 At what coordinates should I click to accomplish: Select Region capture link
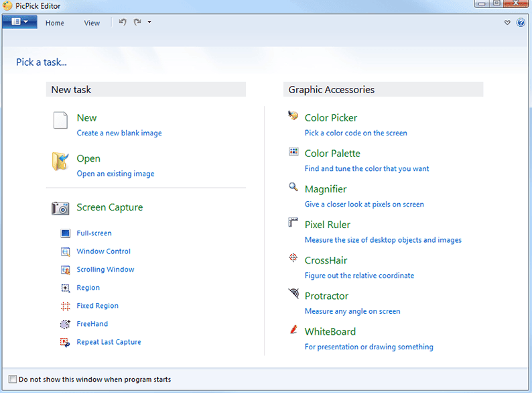tap(88, 288)
